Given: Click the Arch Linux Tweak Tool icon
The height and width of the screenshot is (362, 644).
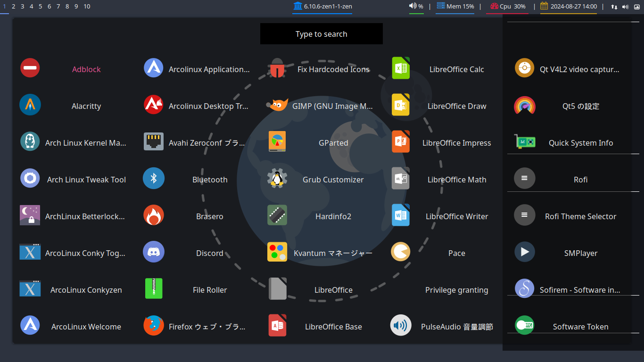Looking at the screenshot, I should click(30, 178).
